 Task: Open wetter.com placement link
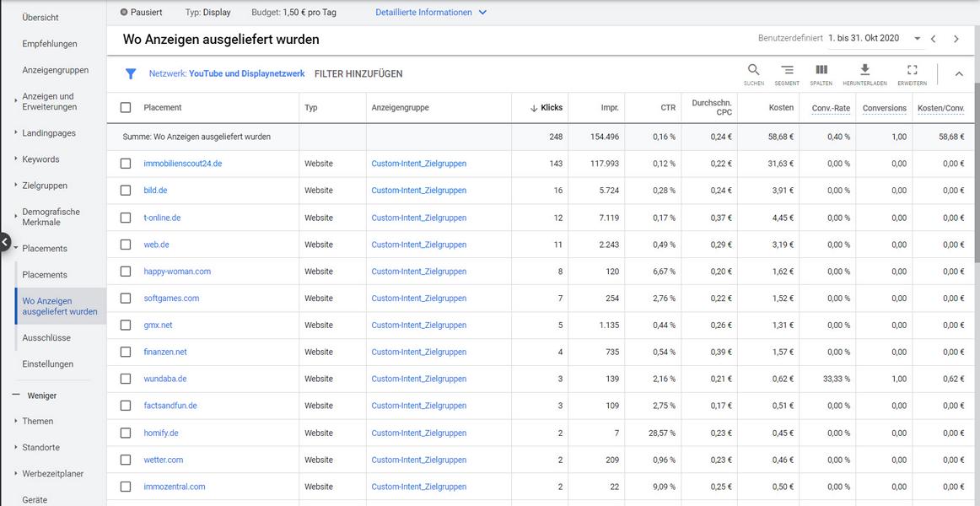point(163,459)
